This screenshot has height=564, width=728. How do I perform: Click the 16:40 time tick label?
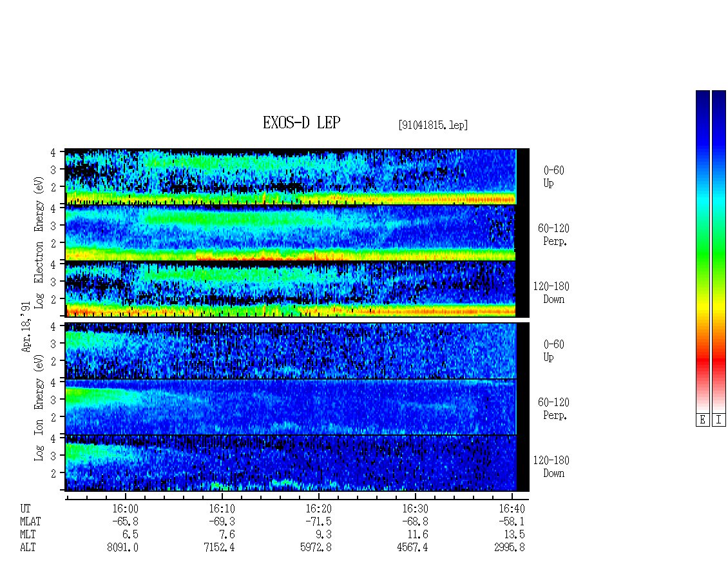pos(512,509)
